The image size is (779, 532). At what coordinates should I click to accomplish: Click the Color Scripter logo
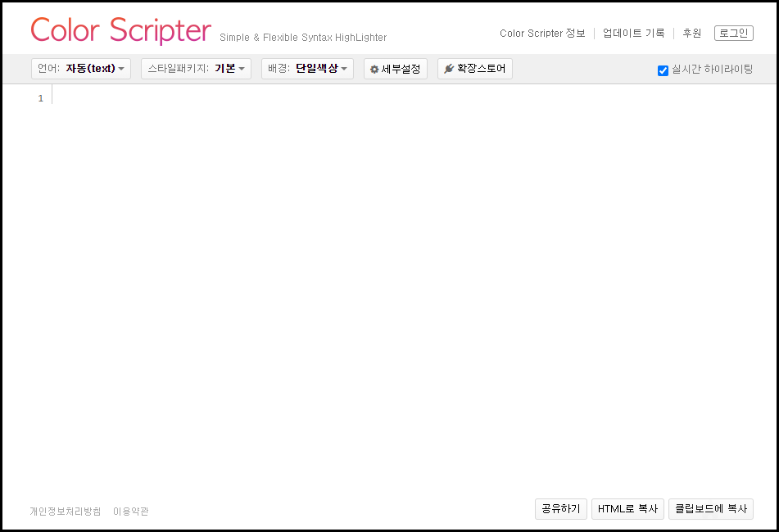point(120,29)
